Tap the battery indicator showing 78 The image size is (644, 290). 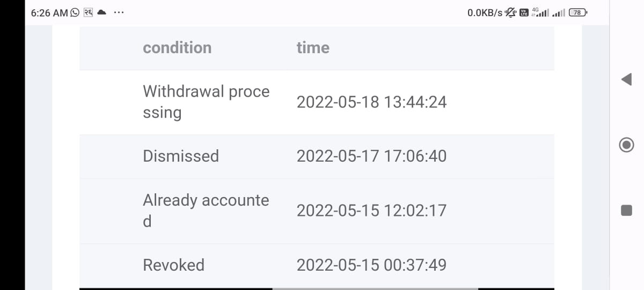click(578, 12)
